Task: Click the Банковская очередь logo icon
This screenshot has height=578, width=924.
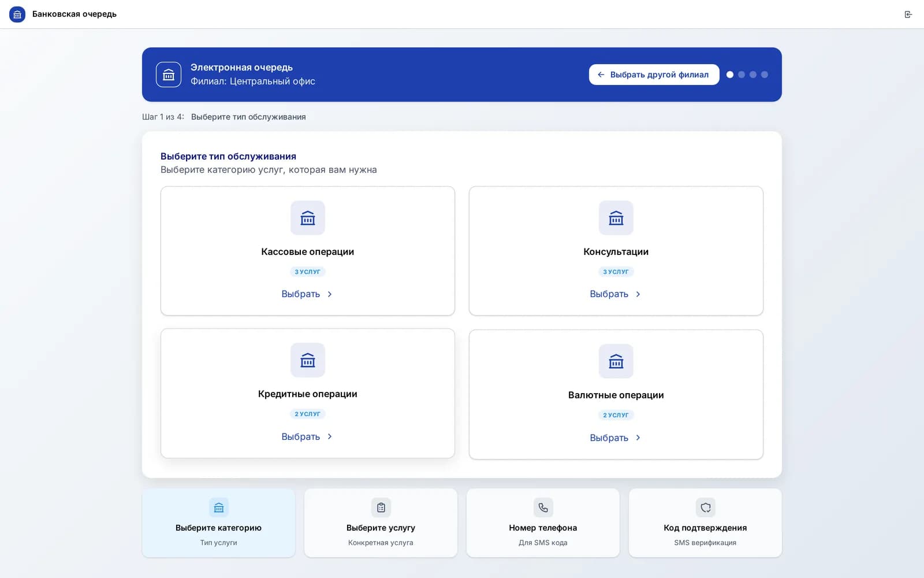Action: tap(17, 14)
